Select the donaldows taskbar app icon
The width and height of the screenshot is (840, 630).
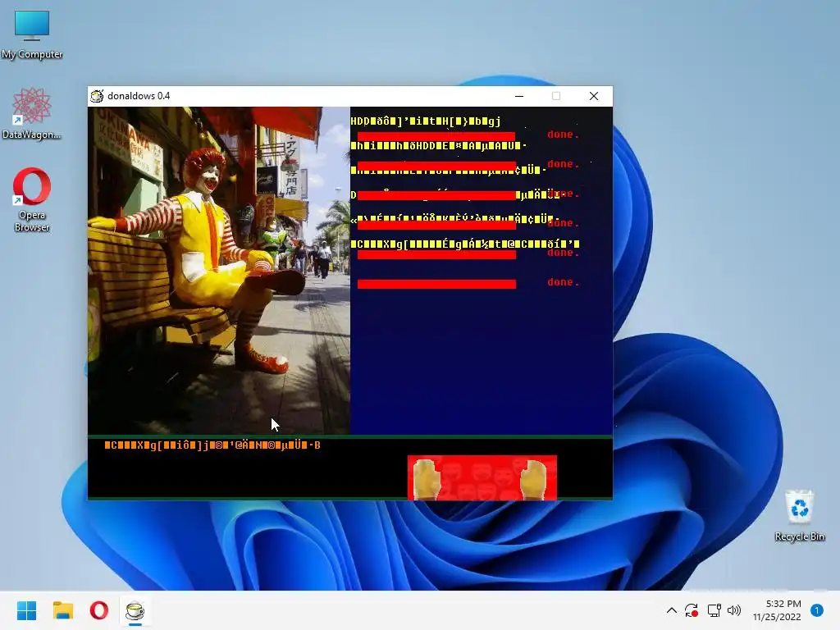pyautogui.click(x=135, y=610)
